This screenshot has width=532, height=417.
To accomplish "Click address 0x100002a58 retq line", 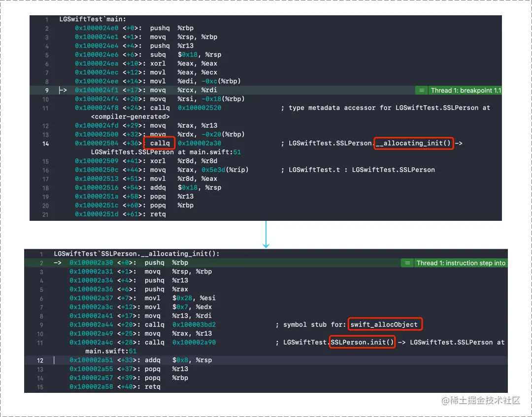I will 91,386.
